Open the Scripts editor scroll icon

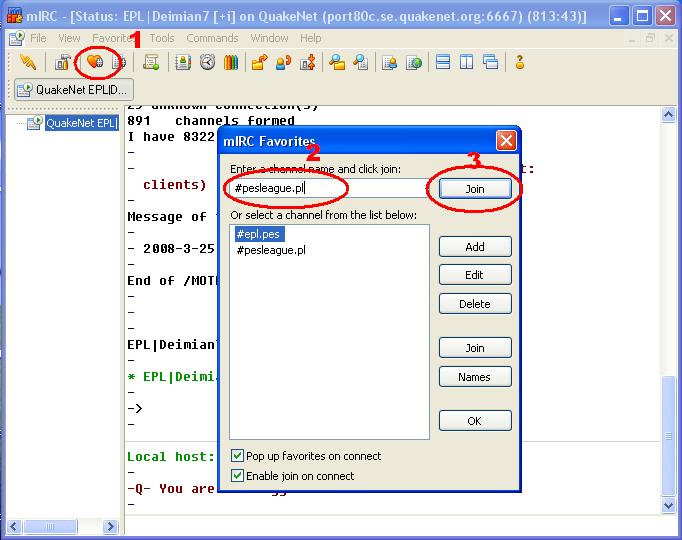pos(151,63)
